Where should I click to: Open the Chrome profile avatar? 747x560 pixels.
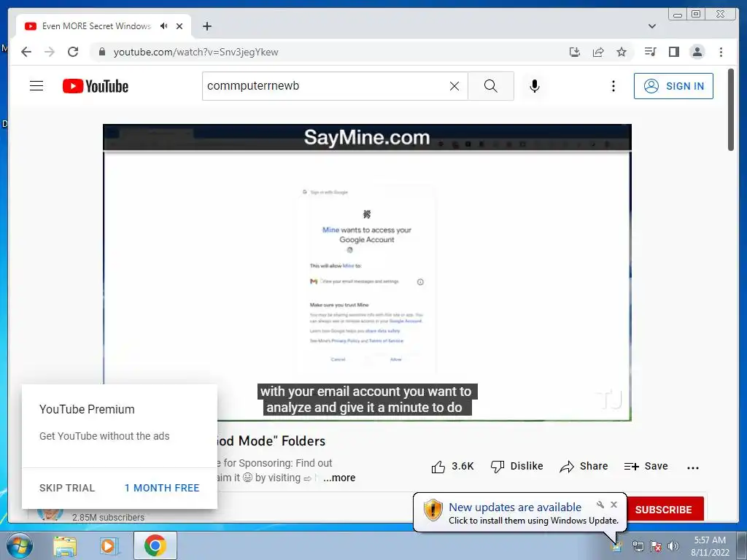[697, 52]
